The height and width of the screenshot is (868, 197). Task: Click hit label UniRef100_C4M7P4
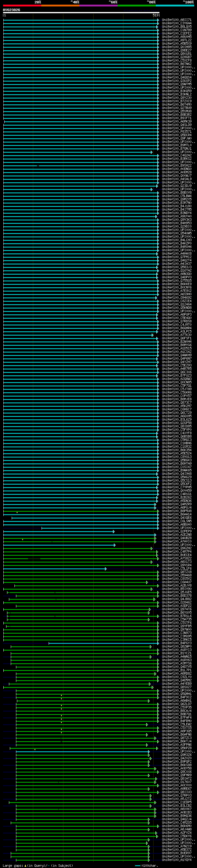pyautogui.click(x=177, y=551)
